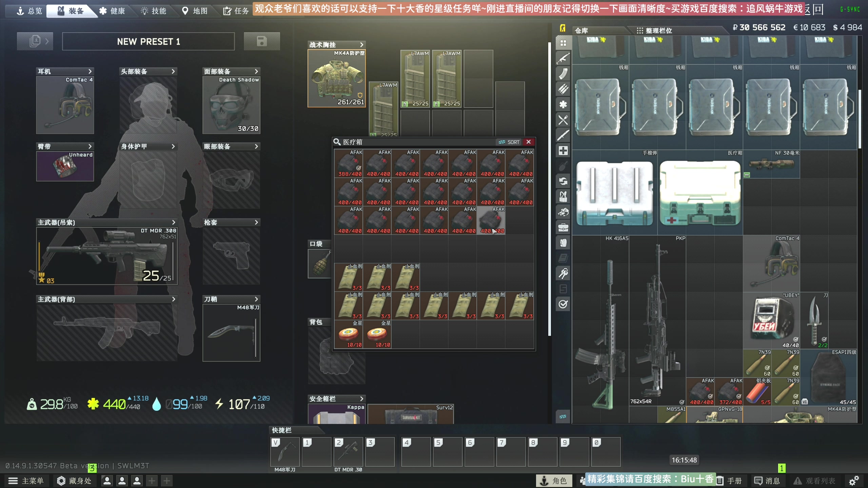868x488 pixels.
Task: Expand the 臂带 slot chevron
Action: 90,146
